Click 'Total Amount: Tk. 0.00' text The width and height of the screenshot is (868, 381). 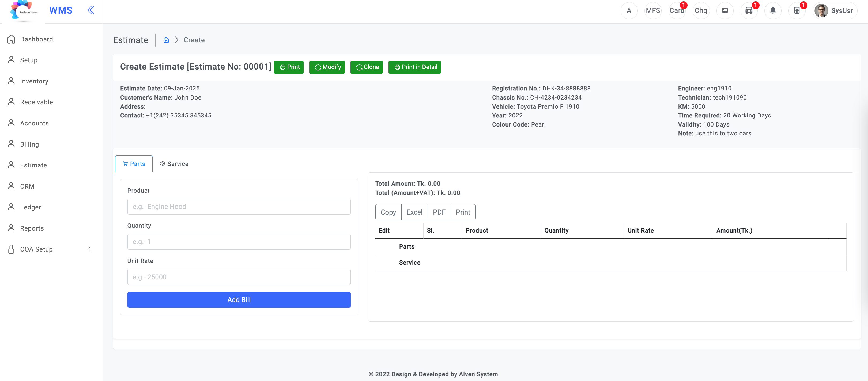point(408,184)
